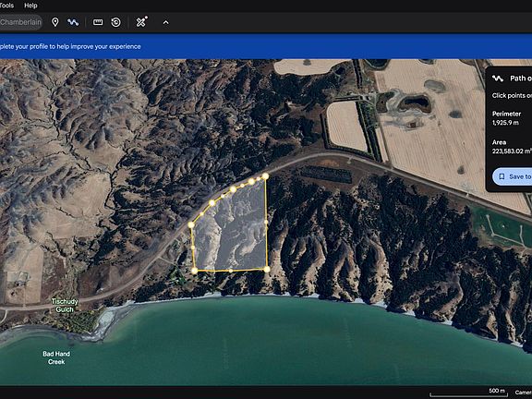Click the midpoint handle on polygon's bottom edge
This screenshot has height=399, width=532.
click(x=231, y=271)
